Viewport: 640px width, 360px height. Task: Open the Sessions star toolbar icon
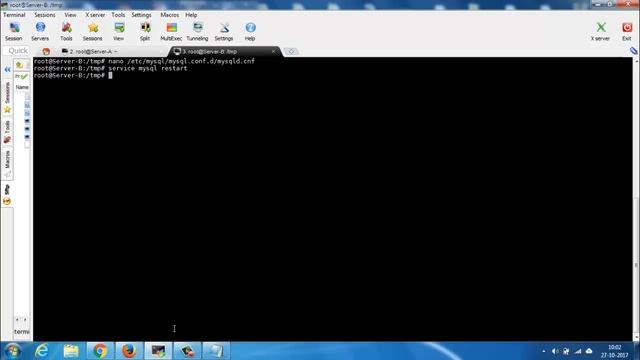point(93,31)
